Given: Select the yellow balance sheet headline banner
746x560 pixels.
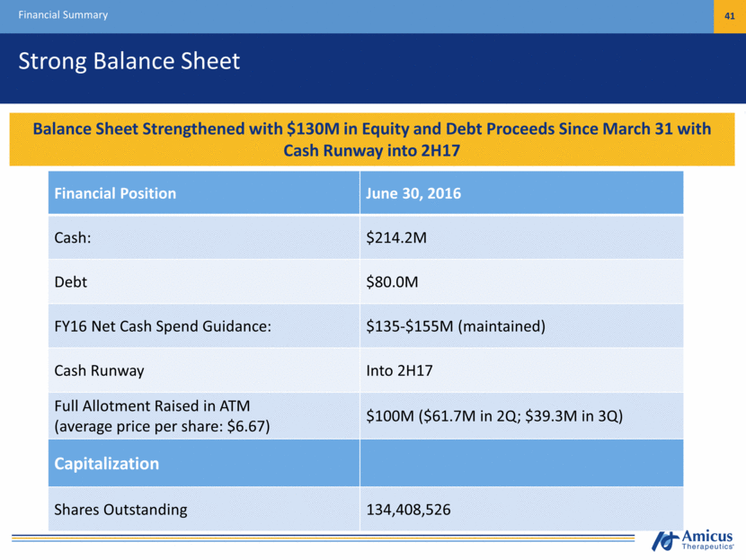Looking at the screenshot, I should 372,140.
